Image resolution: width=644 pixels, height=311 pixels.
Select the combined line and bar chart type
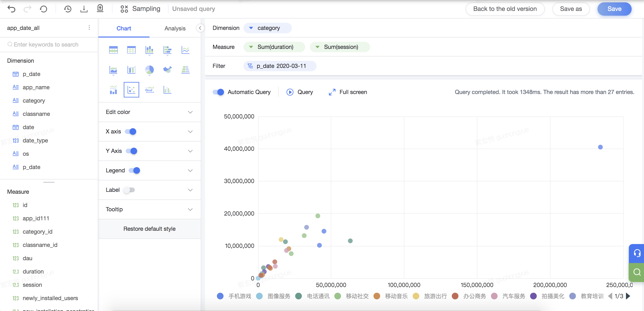coord(113,90)
